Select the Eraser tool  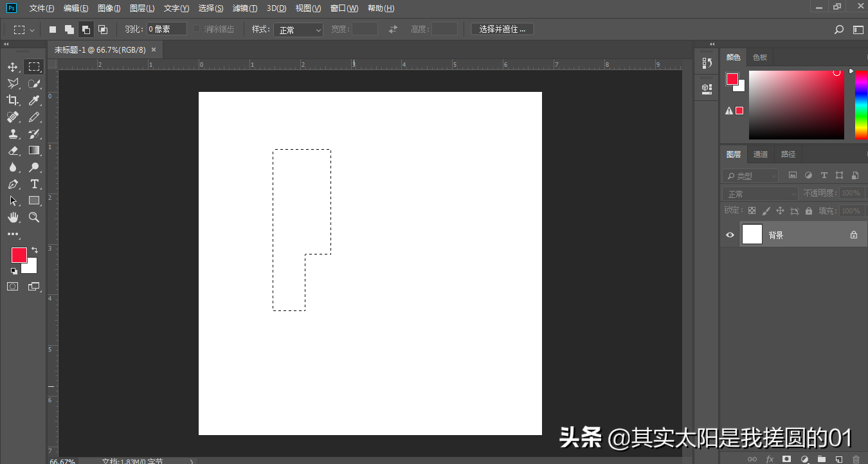point(13,150)
